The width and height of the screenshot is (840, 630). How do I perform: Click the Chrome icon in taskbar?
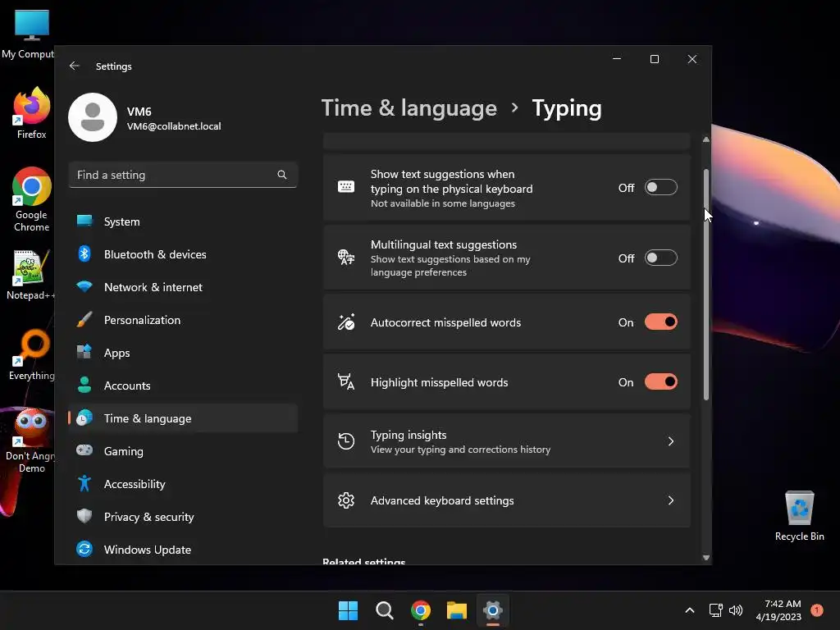(421, 610)
